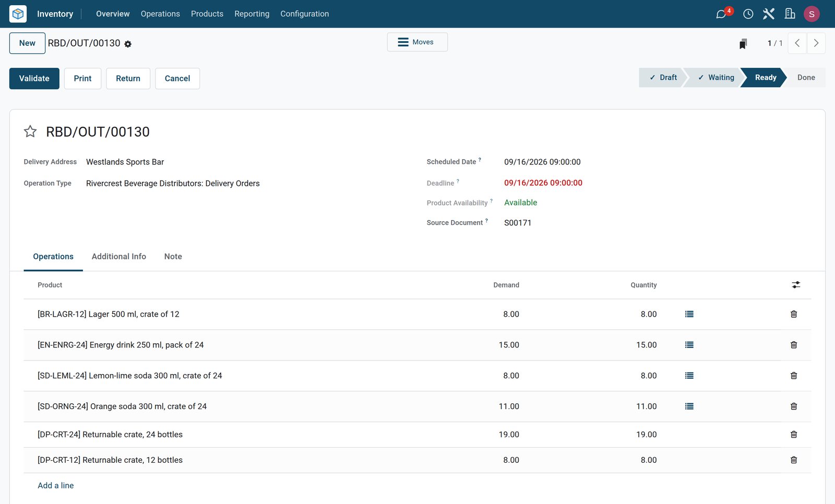Open the debug tools wrench icon

click(769, 14)
